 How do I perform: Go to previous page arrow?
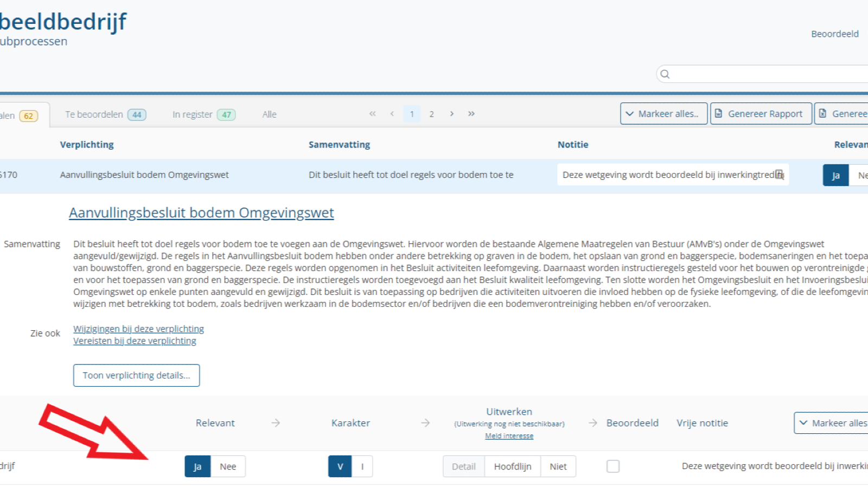pyautogui.click(x=392, y=114)
